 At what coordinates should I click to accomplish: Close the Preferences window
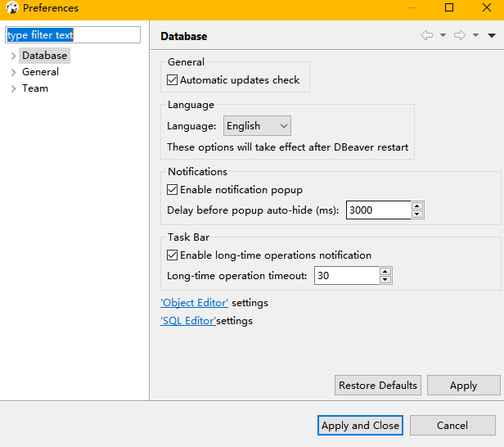click(487, 7)
